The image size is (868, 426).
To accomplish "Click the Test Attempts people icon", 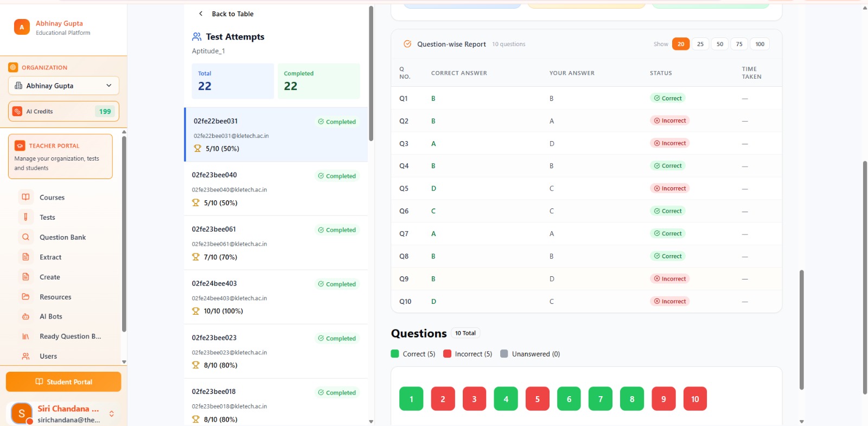I will pos(197,37).
